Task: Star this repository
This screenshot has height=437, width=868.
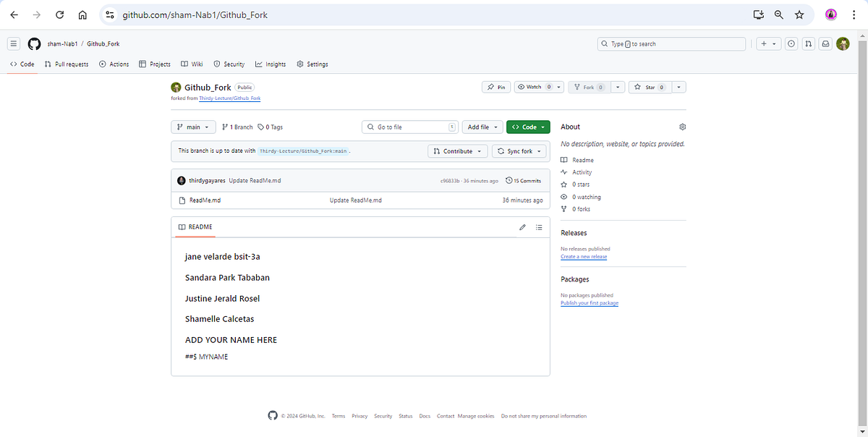Action: pyautogui.click(x=651, y=86)
